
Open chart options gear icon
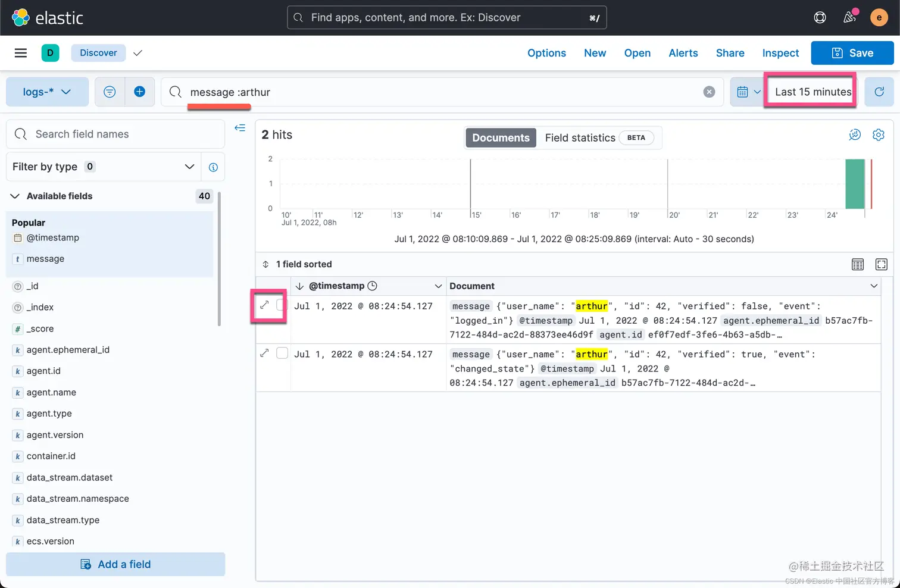879,135
